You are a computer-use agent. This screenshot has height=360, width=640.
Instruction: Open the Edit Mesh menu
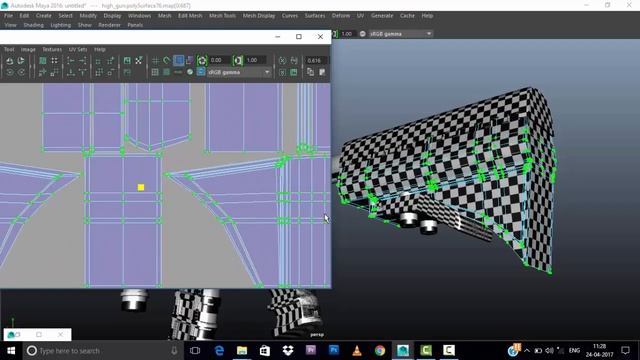190,16
